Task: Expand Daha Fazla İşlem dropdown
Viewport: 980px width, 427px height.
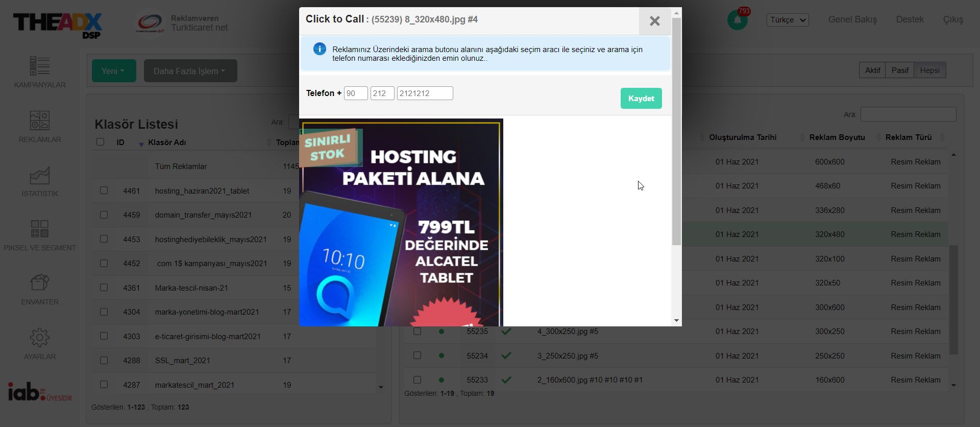Action: (190, 71)
